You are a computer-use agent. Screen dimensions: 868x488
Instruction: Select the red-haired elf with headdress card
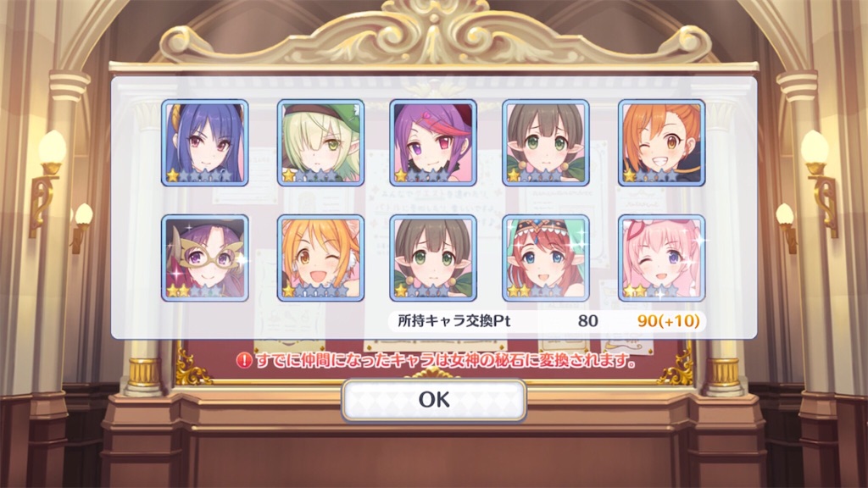click(x=546, y=258)
